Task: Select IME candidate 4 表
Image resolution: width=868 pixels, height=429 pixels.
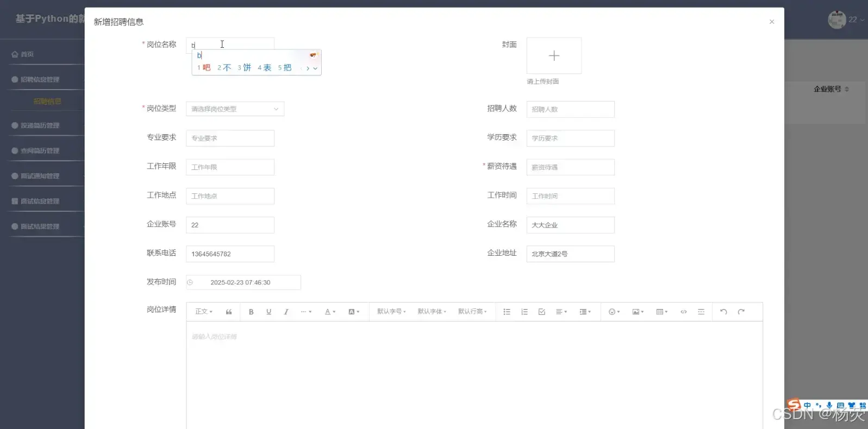Action: tap(264, 68)
